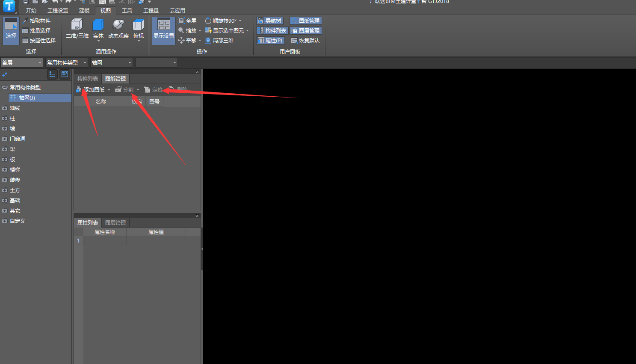Collapse the 常用构件类型 tree node
This screenshot has width=636, height=364.
point(5,87)
